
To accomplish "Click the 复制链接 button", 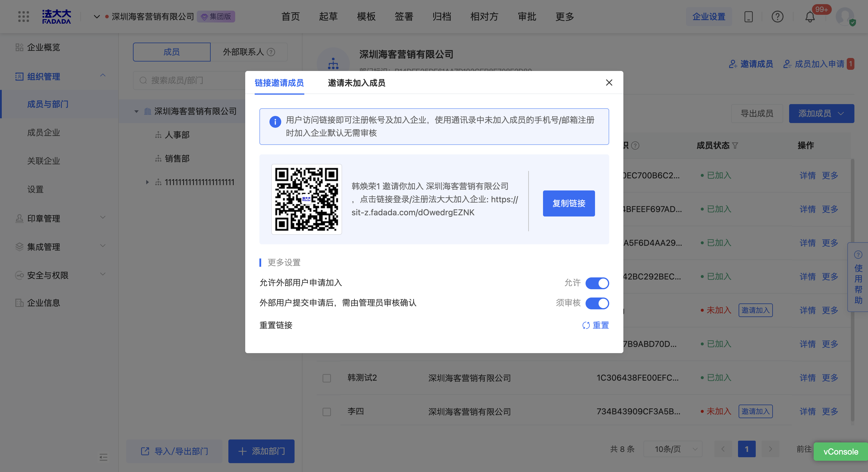I will pyautogui.click(x=569, y=203).
